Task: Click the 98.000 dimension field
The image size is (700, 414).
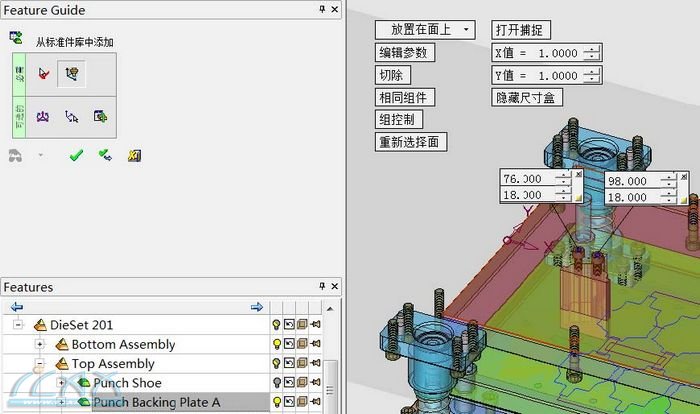Action: 633,181
